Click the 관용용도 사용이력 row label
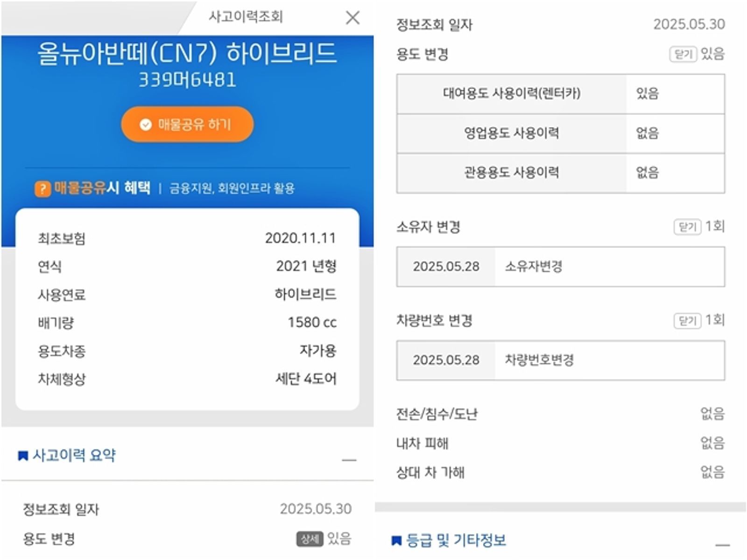The width and height of the screenshot is (747, 560). point(512,173)
